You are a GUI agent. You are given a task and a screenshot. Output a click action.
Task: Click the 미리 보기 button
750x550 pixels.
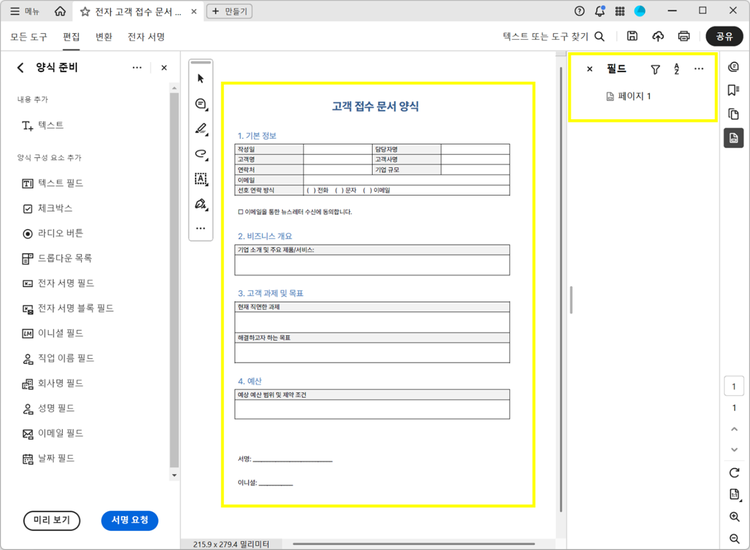point(52,520)
